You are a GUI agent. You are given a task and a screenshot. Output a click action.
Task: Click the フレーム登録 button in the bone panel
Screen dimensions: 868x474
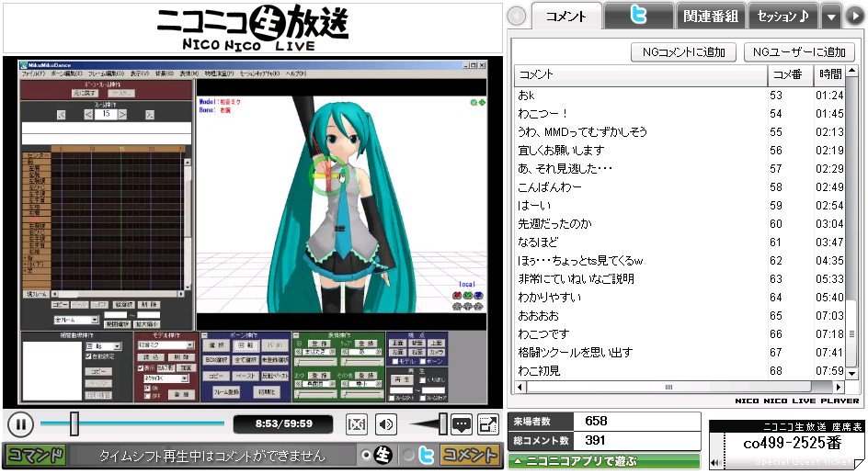pos(226,392)
